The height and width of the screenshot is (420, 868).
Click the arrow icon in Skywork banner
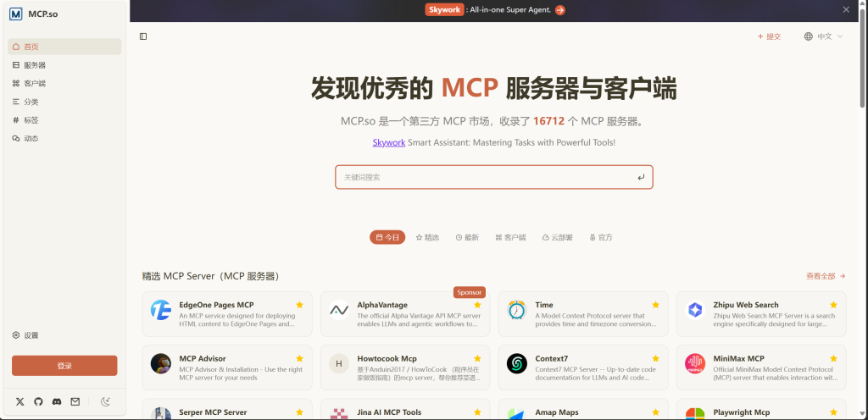560,10
